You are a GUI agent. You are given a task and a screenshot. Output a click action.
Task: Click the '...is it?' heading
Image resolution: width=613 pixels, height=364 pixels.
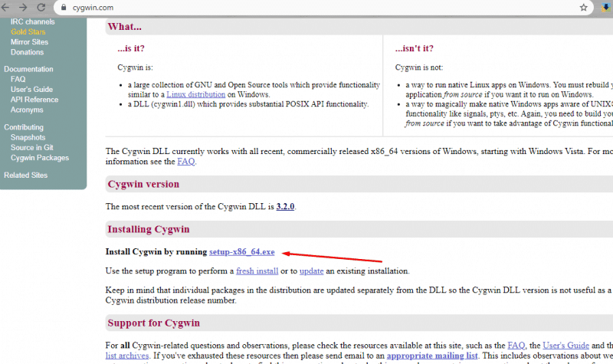(x=131, y=48)
